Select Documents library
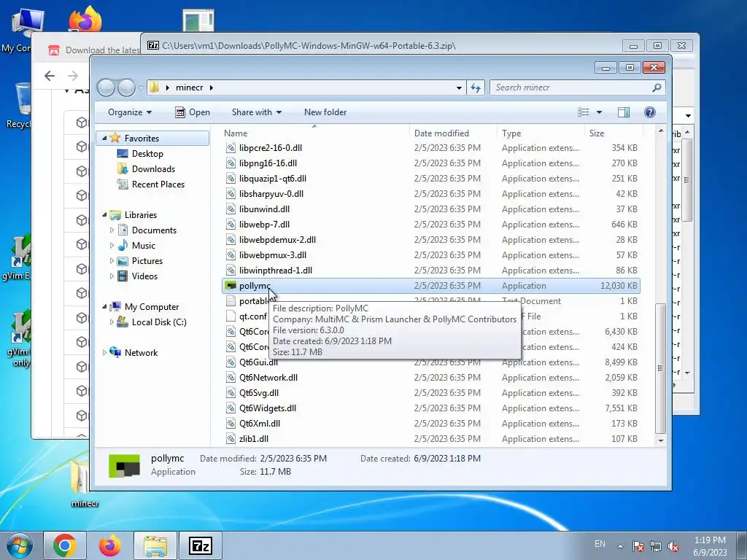Screen dimensions: 747x560 click(154, 230)
